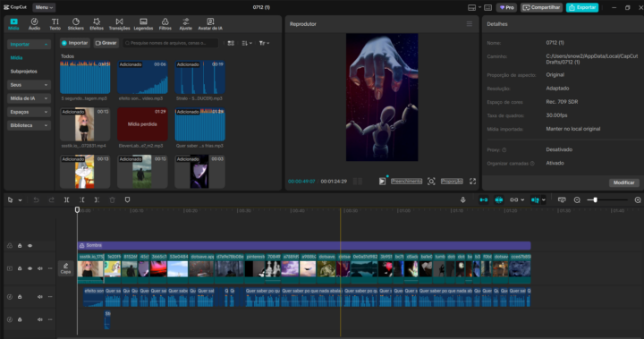
Task: Toggle main track magnet
Action: click(x=484, y=199)
